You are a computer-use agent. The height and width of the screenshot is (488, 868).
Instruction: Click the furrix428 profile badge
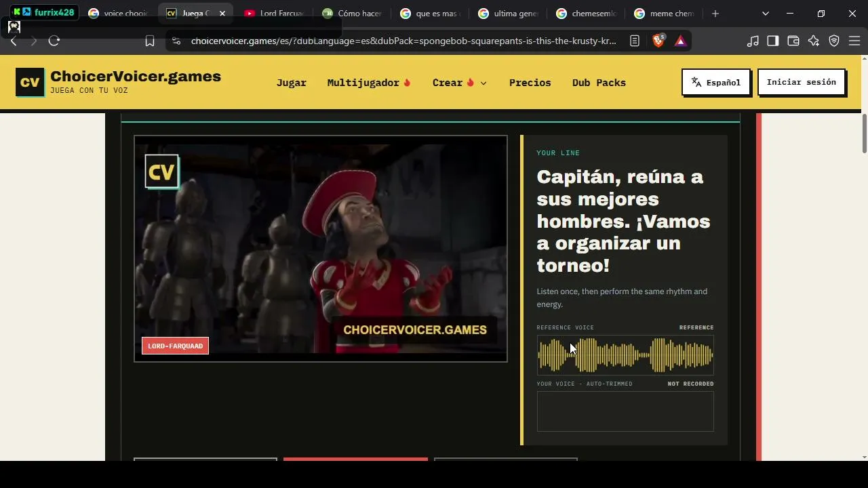click(44, 12)
